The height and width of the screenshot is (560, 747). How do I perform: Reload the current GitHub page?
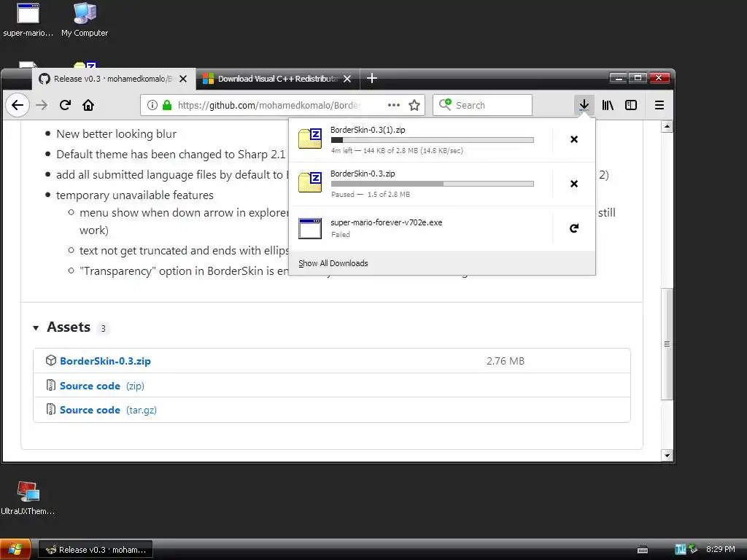(x=65, y=105)
